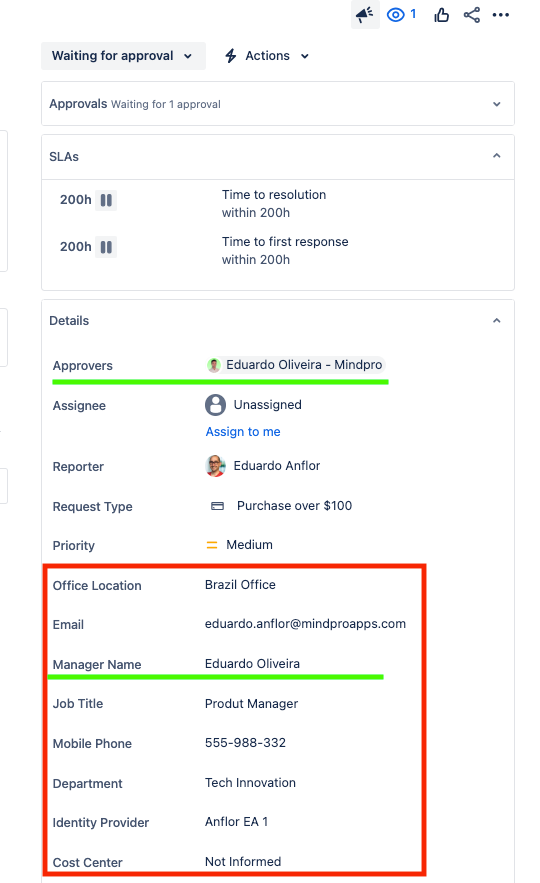This screenshot has width=540, height=883.
Task: Click the Details panel heading
Action: pyautogui.click(x=69, y=320)
